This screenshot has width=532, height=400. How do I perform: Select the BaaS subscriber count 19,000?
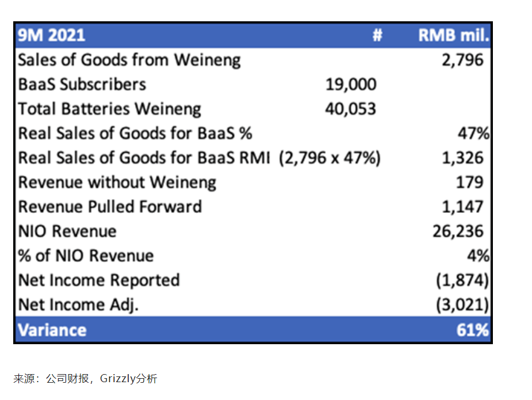[x=351, y=85]
